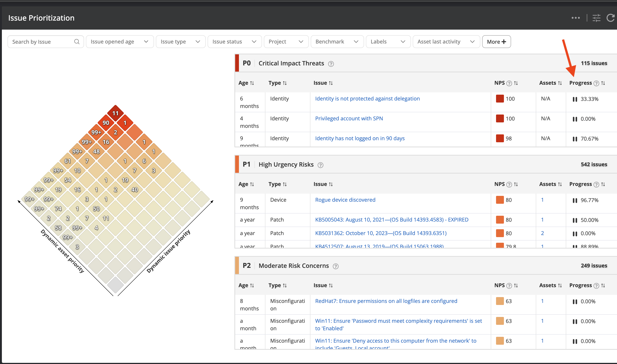Screen dimensions: 617x364
Task: Expand the Issue opened age dropdown
Action: 120,42
